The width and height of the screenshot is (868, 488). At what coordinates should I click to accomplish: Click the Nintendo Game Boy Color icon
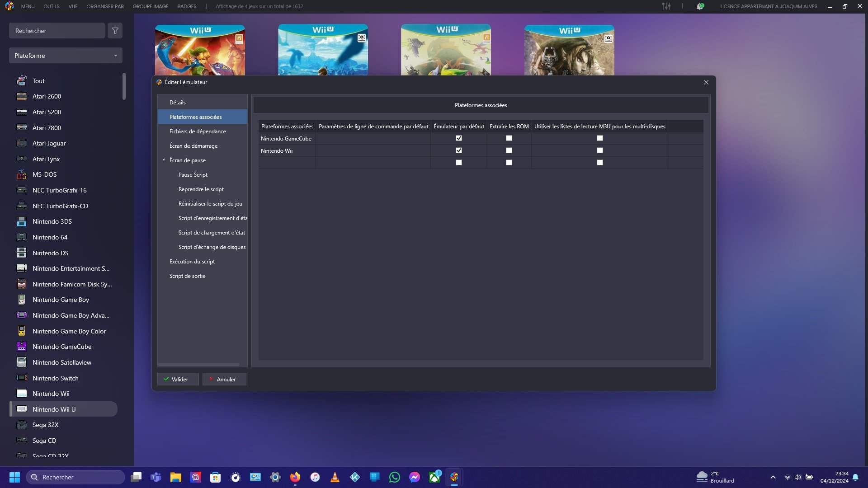click(x=22, y=331)
